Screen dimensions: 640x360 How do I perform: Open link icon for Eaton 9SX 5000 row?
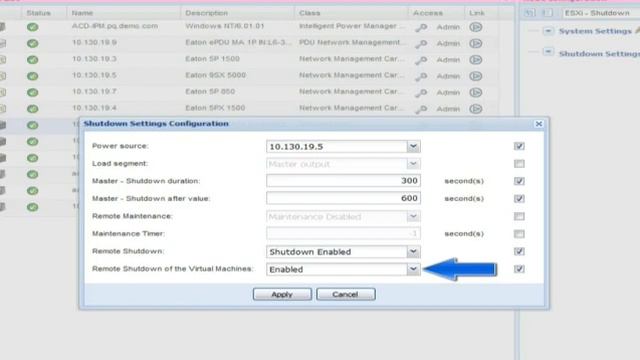click(x=476, y=76)
